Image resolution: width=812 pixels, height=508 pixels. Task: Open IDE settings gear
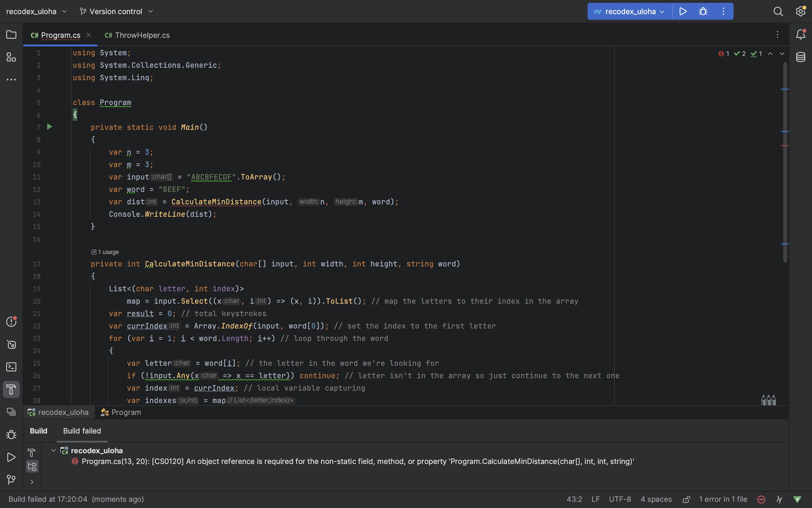[x=801, y=11]
